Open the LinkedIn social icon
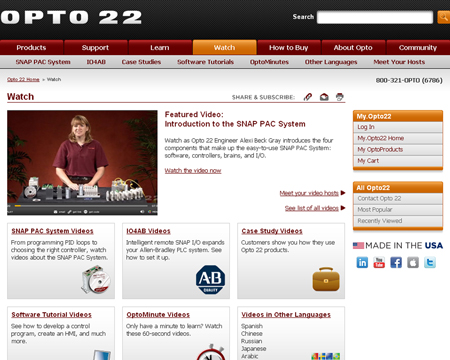The width and height of the screenshot is (450, 360). [x=362, y=263]
